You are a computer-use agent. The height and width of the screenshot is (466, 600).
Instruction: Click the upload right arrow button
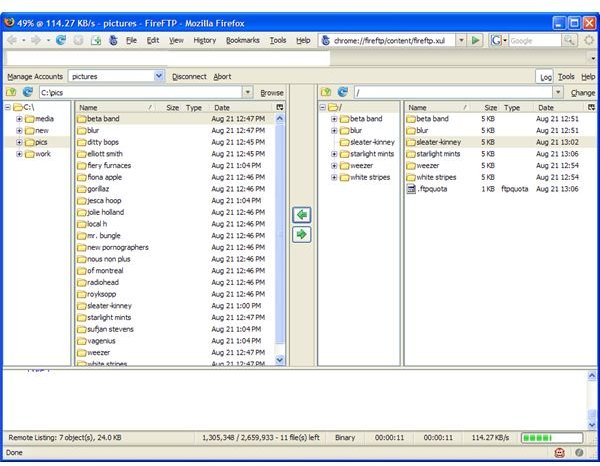302,234
